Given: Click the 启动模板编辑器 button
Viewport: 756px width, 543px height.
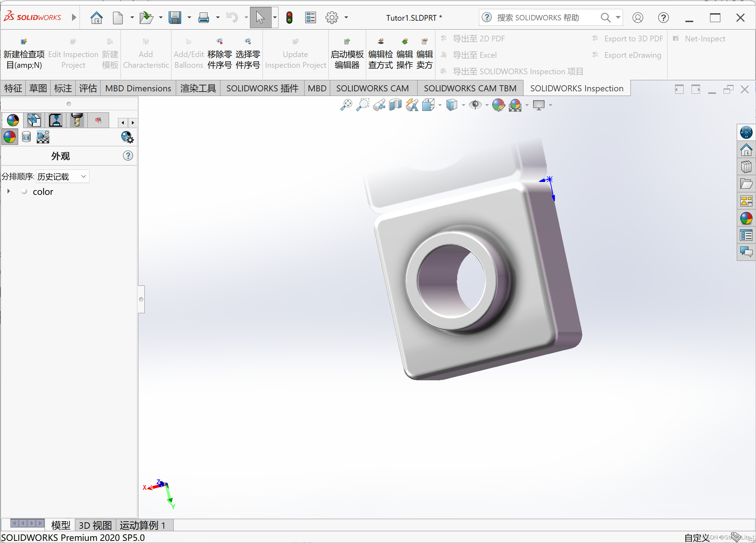Looking at the screenshot, I should pyautogui.click(x=347, y=54).
